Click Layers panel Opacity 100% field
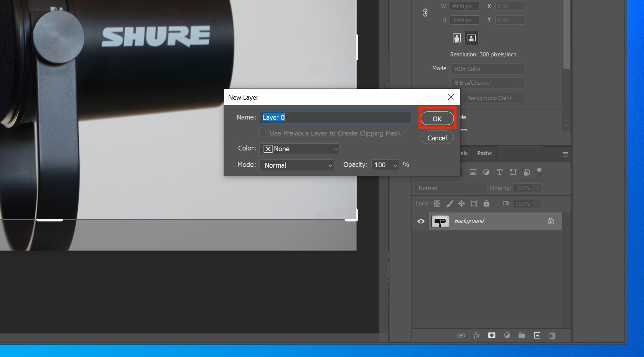644x357 pixels. click(x=523, y=188)
